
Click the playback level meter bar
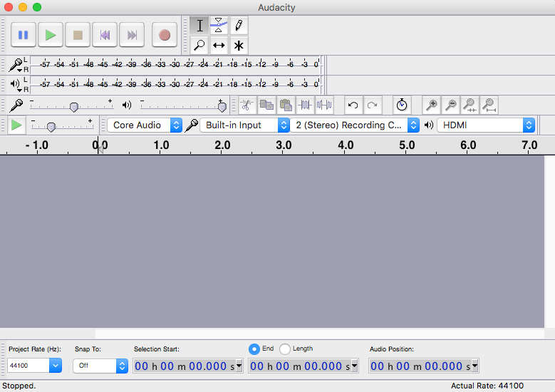click(x=175, y=85)
